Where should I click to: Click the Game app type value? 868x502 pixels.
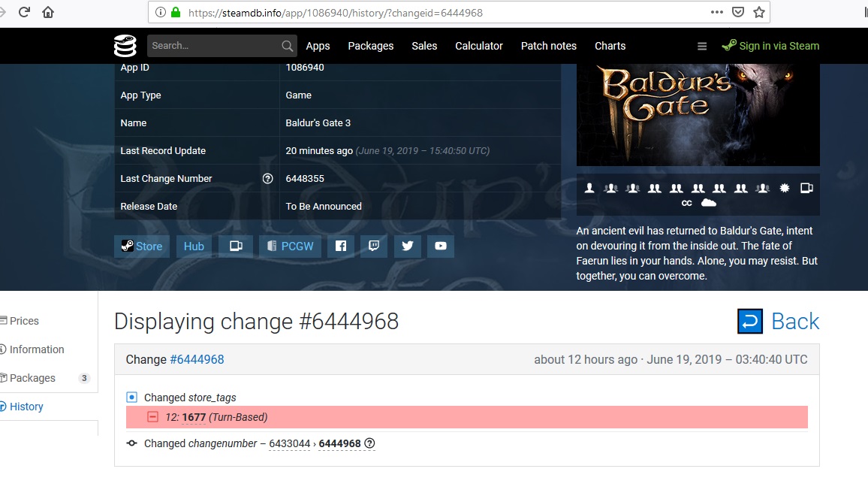point(298,95)
